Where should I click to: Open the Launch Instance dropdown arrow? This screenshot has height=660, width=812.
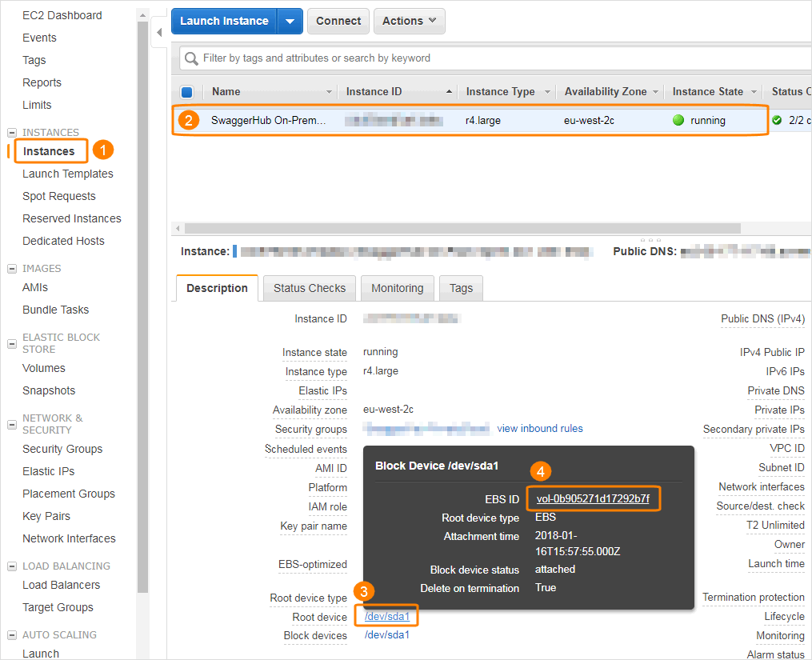pos(290,22)
